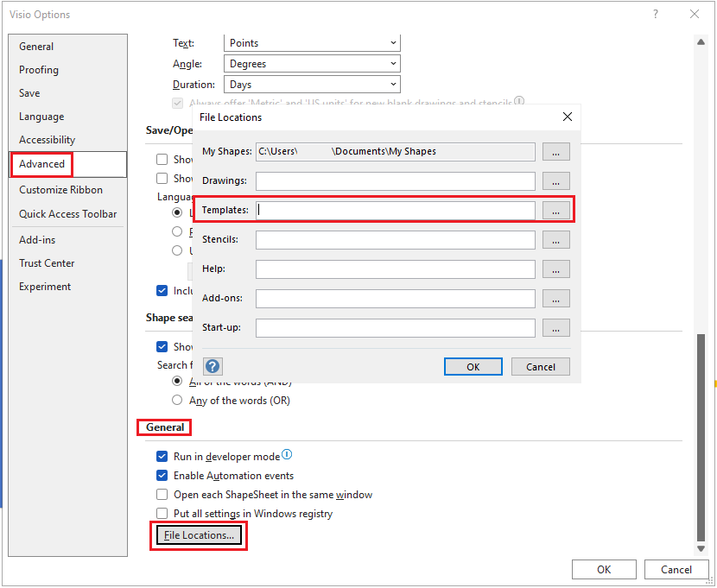This screenshot has height=588, width=717.
Task: Open the Duration dropdown showing Days
Action: [313, 85]
